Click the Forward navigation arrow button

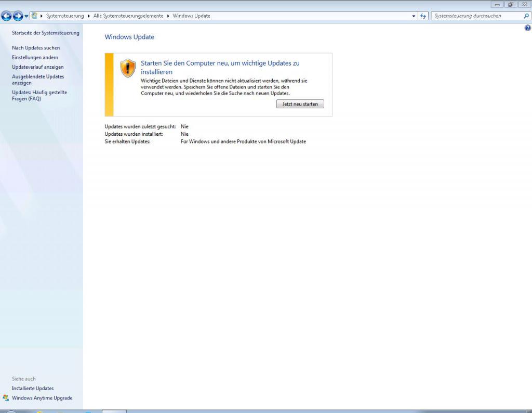(18, 16)
